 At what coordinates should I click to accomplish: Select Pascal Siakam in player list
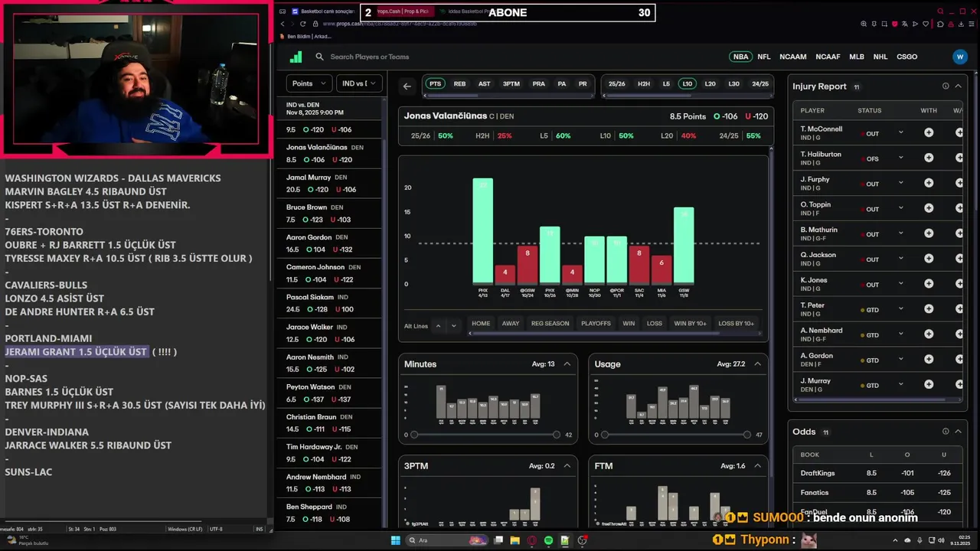(x=329, y=303)
